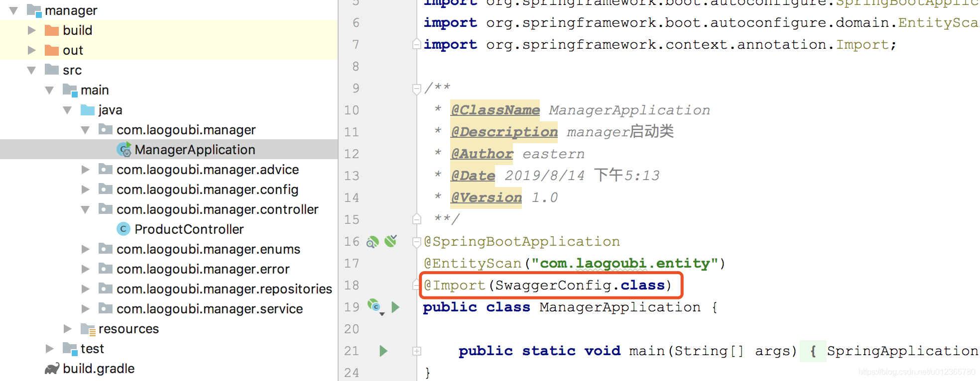Fold the imports block at line 7

417,44
